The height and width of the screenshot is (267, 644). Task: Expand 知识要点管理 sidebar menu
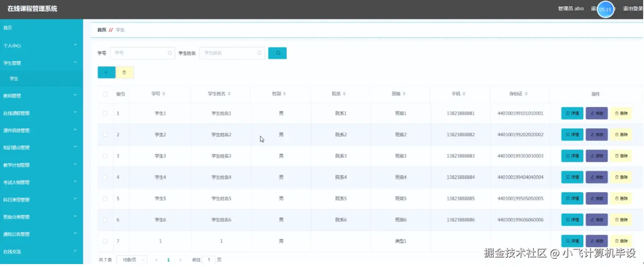coord(41,148)
